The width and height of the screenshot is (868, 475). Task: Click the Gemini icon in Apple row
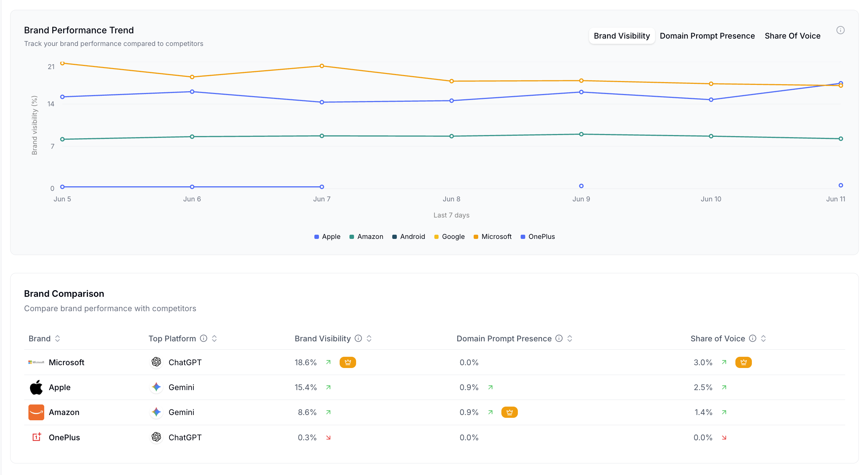[x=156, y=387]
